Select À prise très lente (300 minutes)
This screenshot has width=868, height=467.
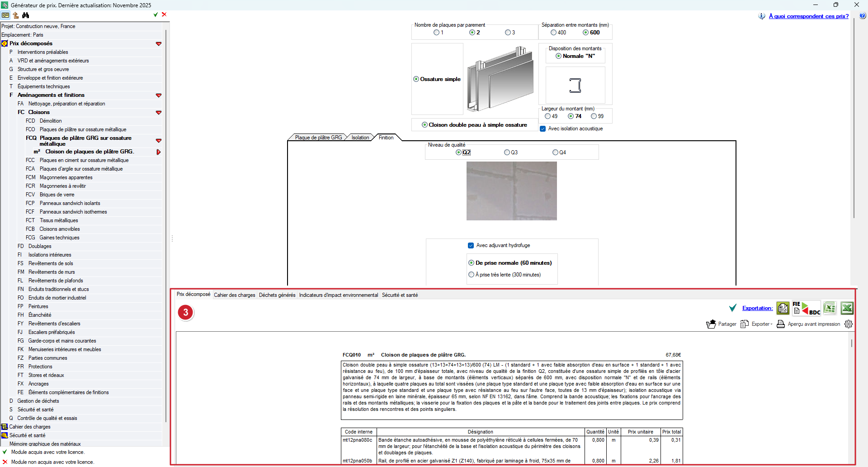(472, 275)
